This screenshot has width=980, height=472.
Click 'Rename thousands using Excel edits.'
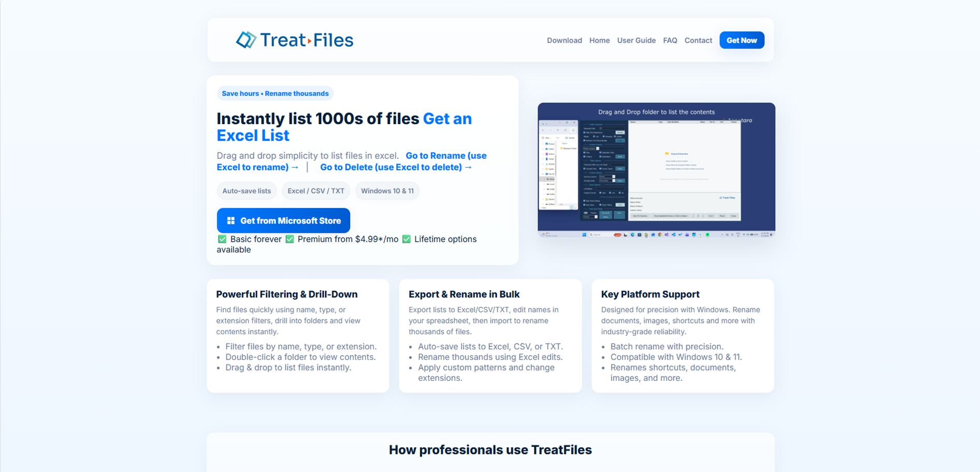(x=490, y=357)
